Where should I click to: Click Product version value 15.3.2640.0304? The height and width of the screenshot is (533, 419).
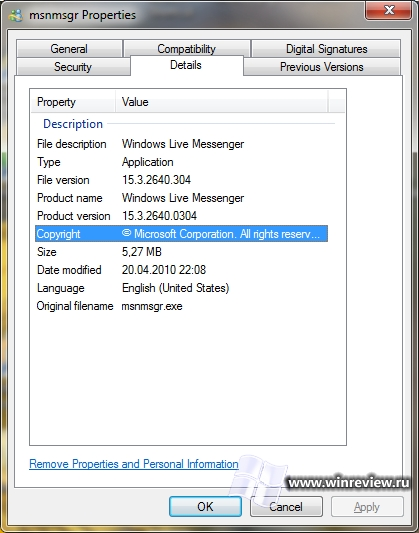coord(159,216)
